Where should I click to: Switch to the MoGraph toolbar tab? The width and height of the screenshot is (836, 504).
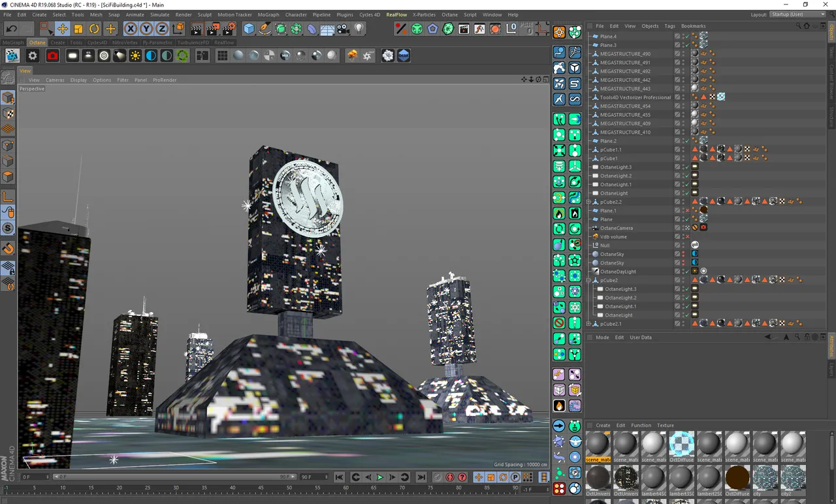coord(13,42)
